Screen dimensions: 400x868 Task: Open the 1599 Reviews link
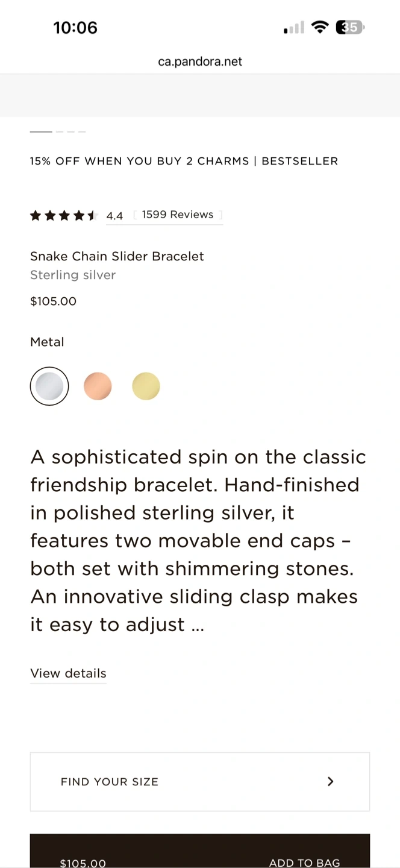tap(178, 215)
